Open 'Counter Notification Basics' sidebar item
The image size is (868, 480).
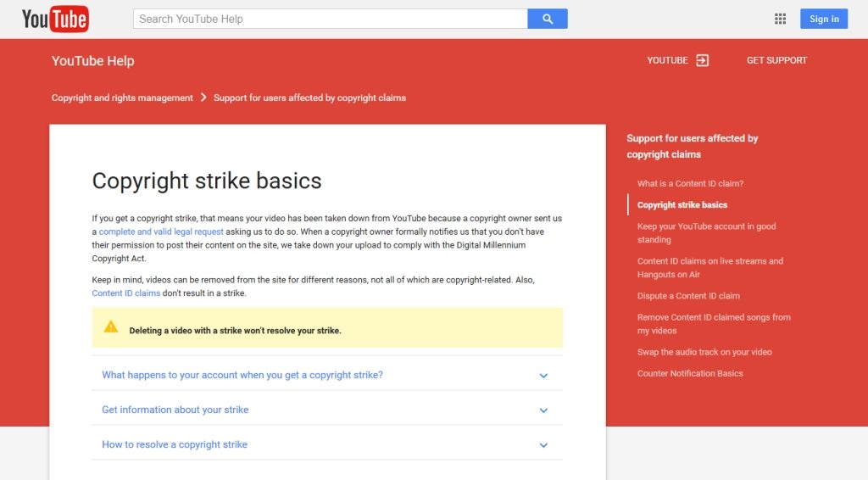click(x=690, y=373)
